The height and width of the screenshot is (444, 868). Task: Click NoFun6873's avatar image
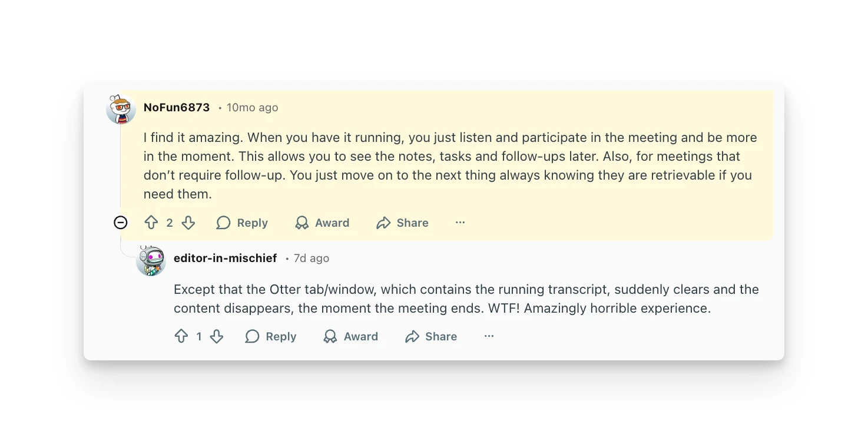121,109
